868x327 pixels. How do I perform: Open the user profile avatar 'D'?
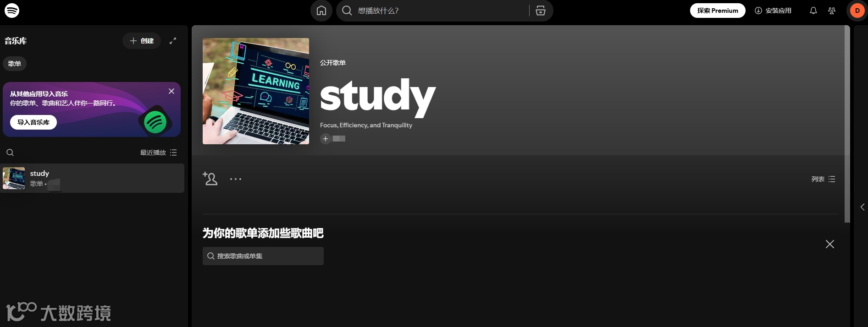pos(857,11)
